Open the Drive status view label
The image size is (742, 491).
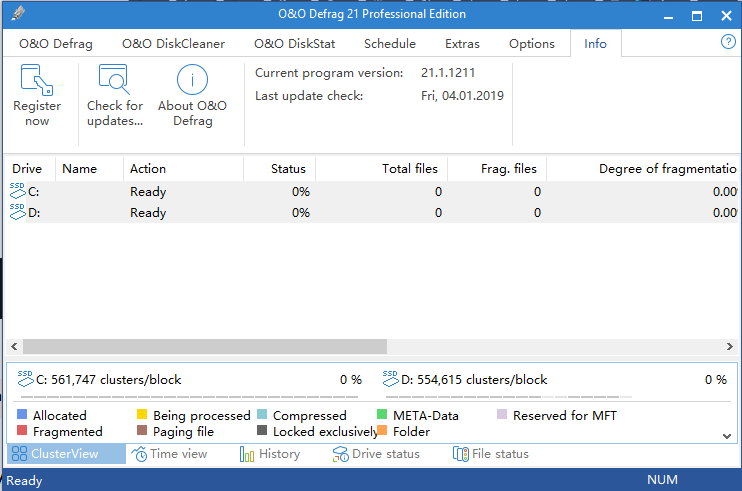[x=386, y=454]
